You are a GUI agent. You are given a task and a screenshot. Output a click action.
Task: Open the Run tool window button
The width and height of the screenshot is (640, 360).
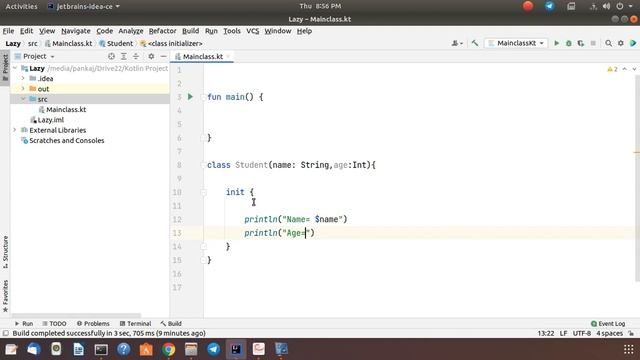(x=24, y=324)
